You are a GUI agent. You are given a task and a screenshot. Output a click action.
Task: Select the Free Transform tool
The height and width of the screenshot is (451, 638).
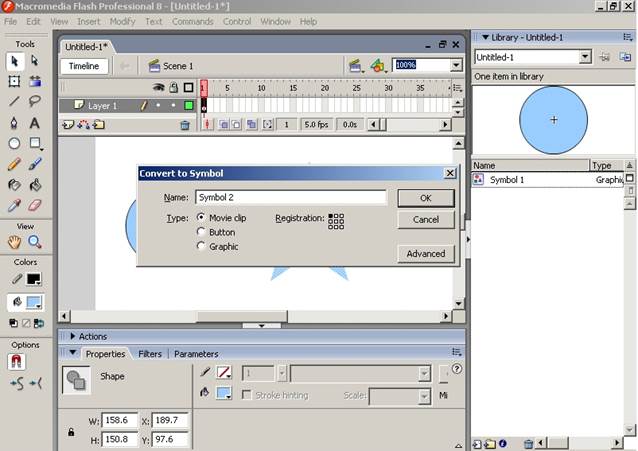15,81
